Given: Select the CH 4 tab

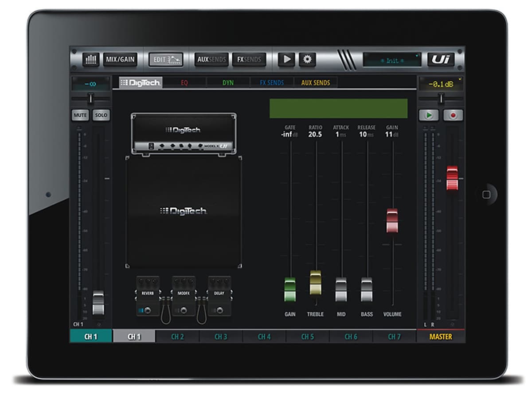Looking at the screenshot, I should [265, 336].
